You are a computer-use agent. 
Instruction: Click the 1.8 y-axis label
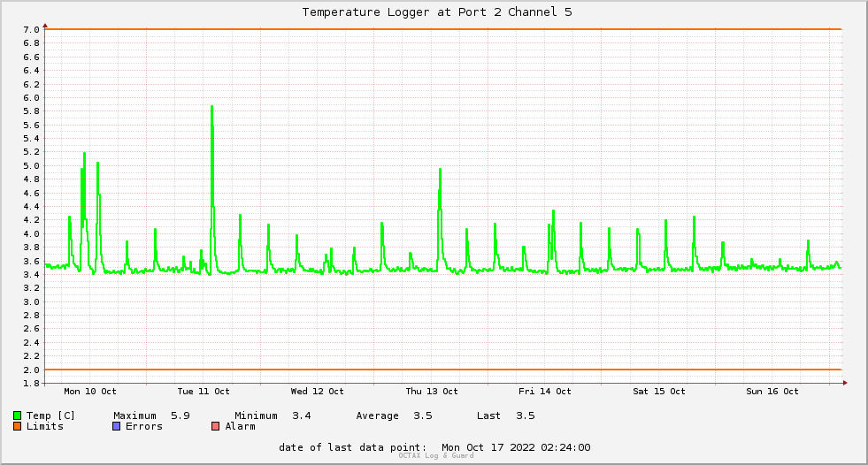point(32,383)
